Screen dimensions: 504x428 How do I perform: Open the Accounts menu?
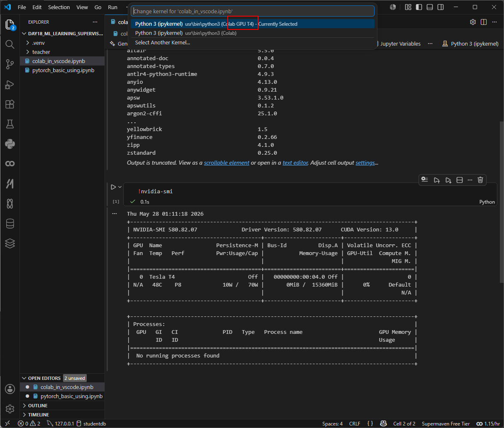[x=10, y=389]
